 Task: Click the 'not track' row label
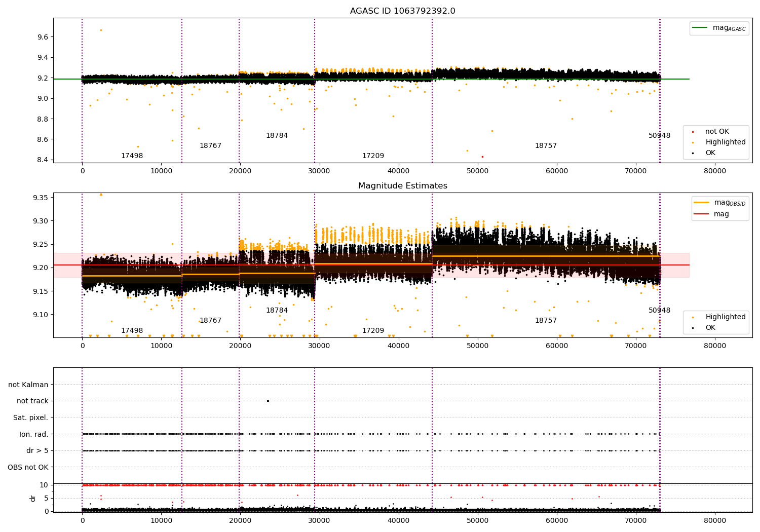pos(32,401)
